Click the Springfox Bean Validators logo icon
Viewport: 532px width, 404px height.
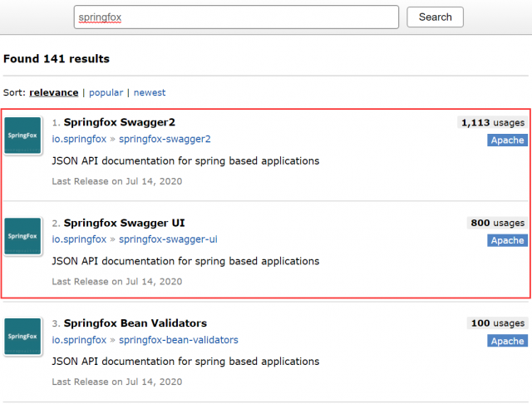click(x=22, y=337)
